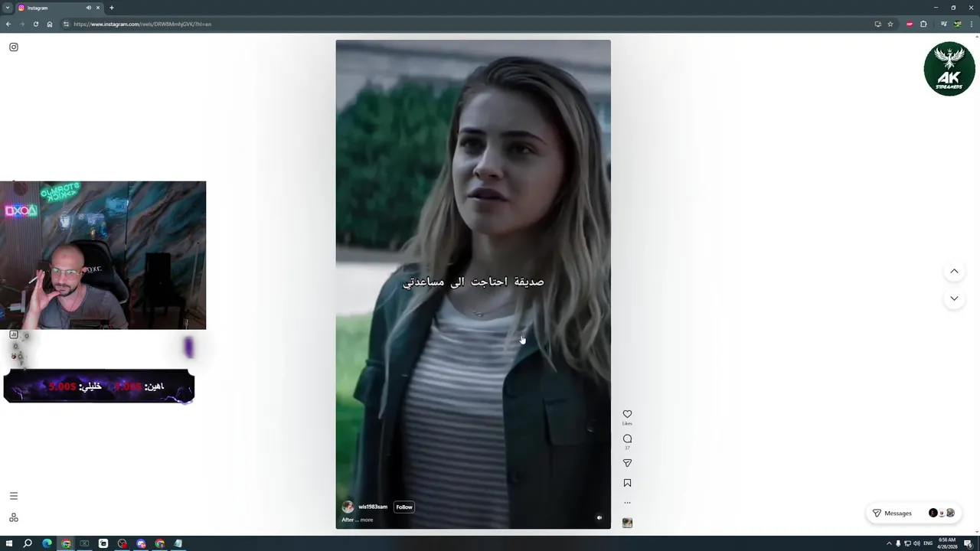
Task: Install app icon in the address bar
Action: 877,24
